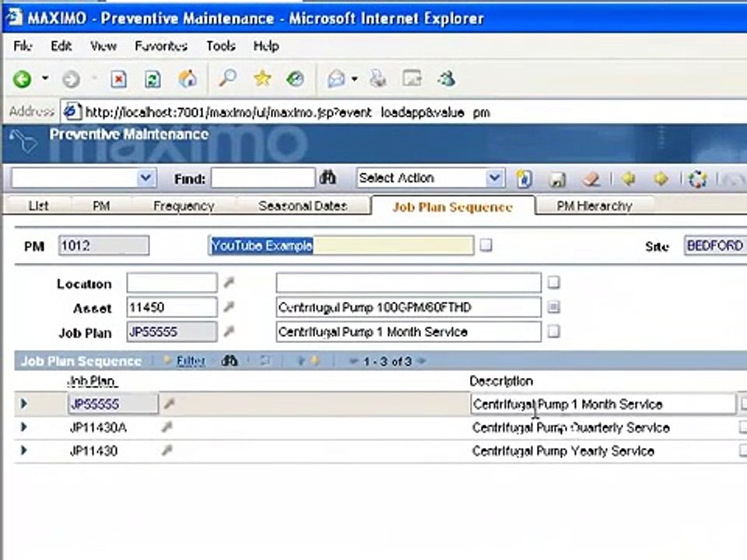Go back with the browser Back arrow
This screenshot has height=560, width=747.
tap(22, 79)
